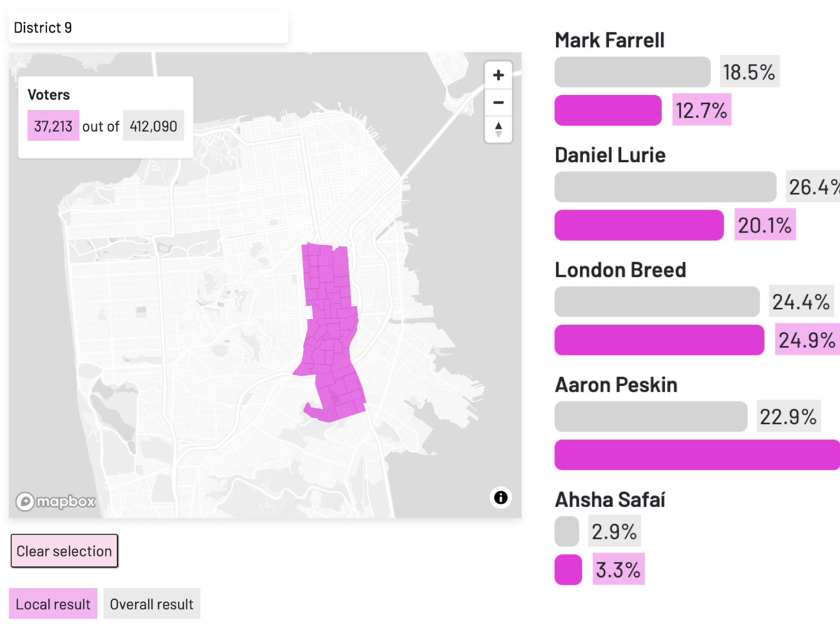Click the zoom out icon on the map
The width and height of the screenshot is (840, 630).
499,102
